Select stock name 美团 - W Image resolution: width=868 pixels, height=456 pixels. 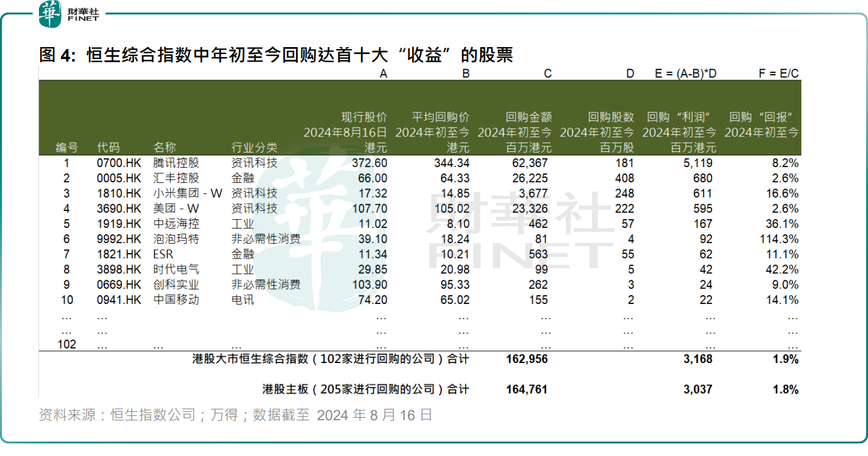(x=177, y=209)
